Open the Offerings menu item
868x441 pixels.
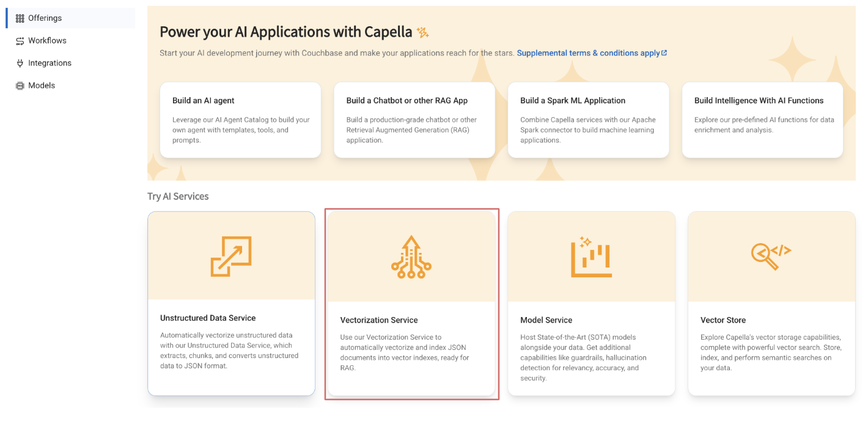[x=70, y=18]
